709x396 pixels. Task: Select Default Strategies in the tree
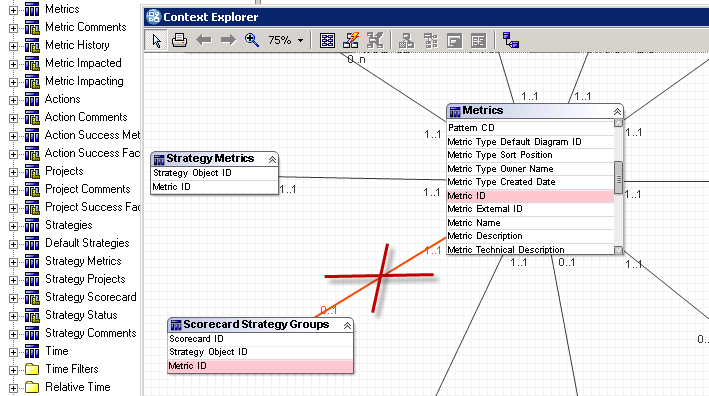87,243
